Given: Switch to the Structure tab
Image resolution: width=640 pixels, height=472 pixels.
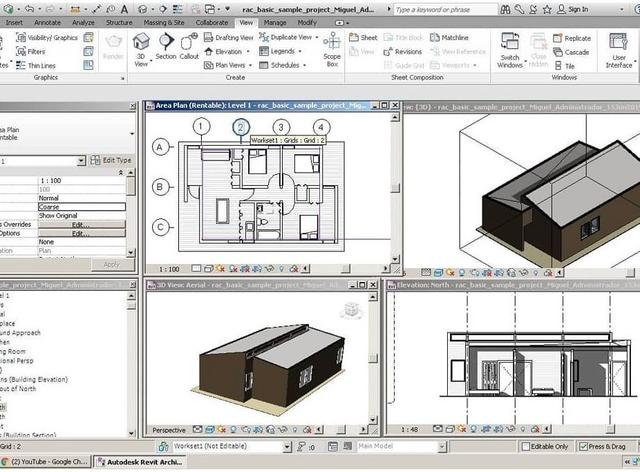Looking at the screenshot, I should click(x=119, y=22).
